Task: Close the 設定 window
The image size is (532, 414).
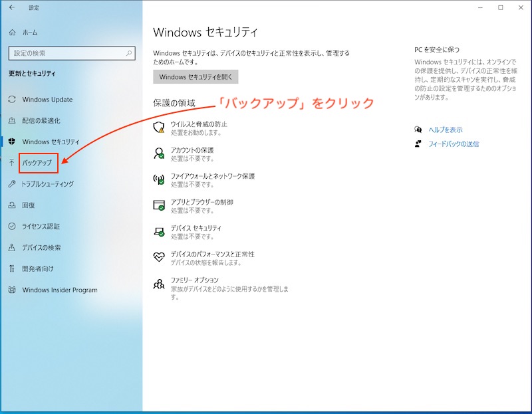Action: [521, 7]
